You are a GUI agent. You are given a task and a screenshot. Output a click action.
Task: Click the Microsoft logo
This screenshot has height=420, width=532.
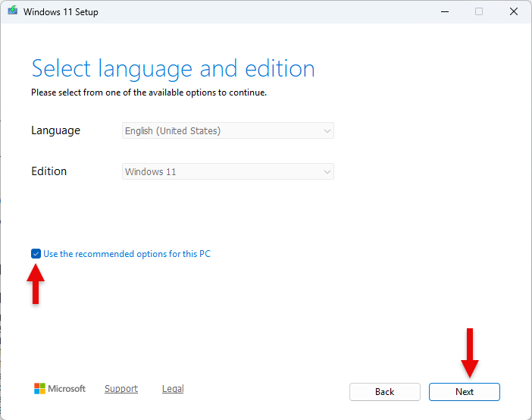pyautogui.click(x=60, y=388)
